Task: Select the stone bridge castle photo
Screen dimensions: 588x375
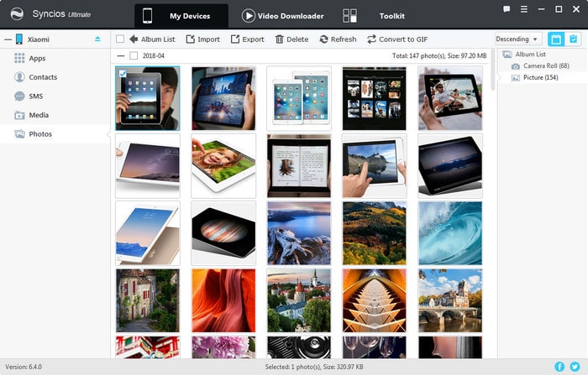Action: (x=450, y=300)
